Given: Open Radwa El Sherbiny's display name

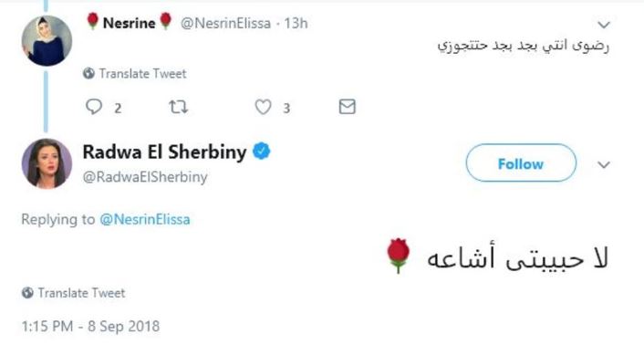Looking at the screenshot, I should click(164, 152).
